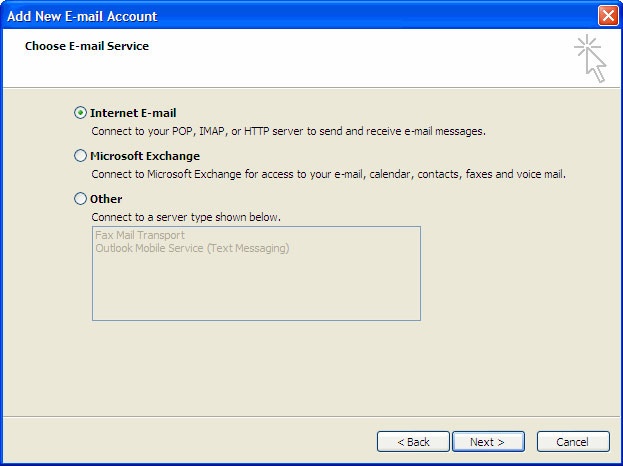Click the Back button
This screenshot has height=466, width=623.
(413, 442)
